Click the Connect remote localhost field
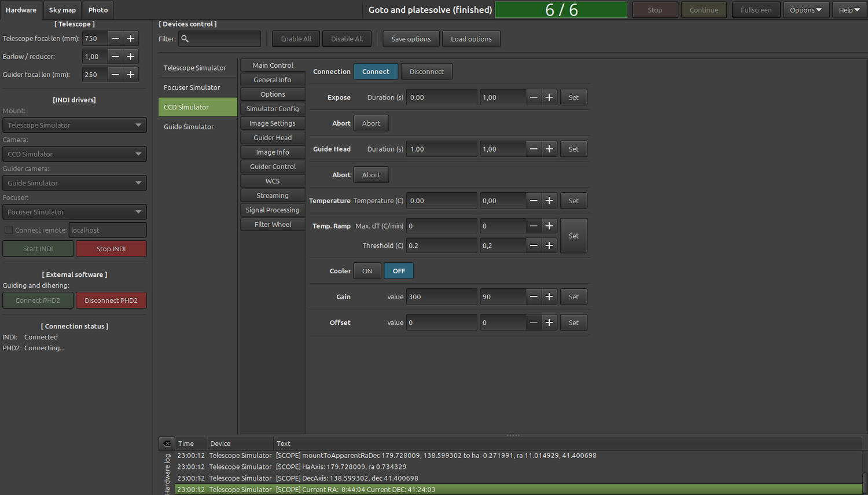This screenshot has height=495, width=868. (x=108, y=230)
